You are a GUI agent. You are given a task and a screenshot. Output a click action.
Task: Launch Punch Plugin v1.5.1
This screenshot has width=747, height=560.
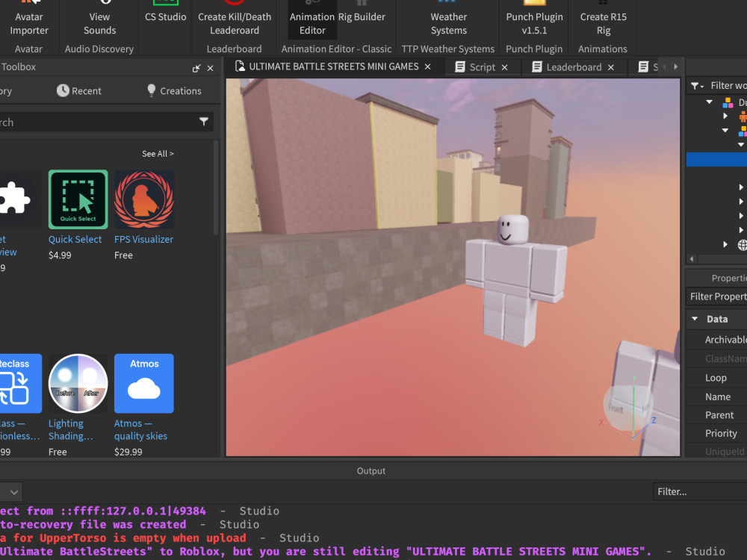(534, 19)
